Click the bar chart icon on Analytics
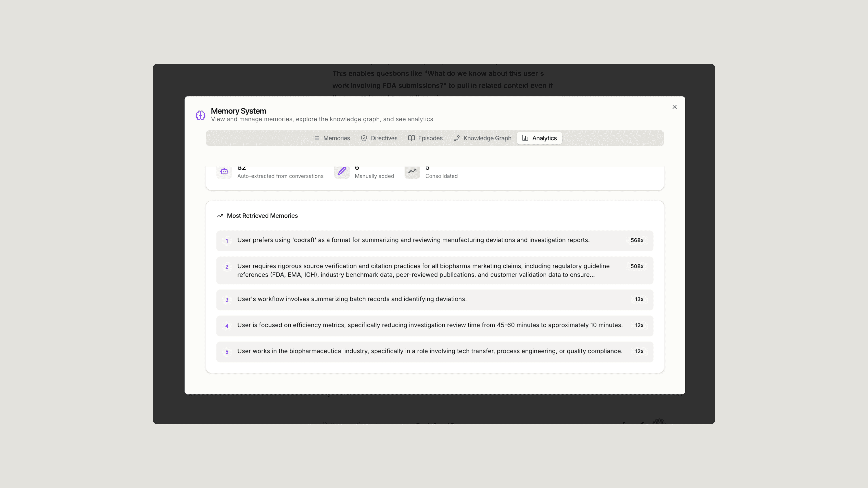Screen dimensions: 868x488 pyautogui.click(x=525, y=138)
